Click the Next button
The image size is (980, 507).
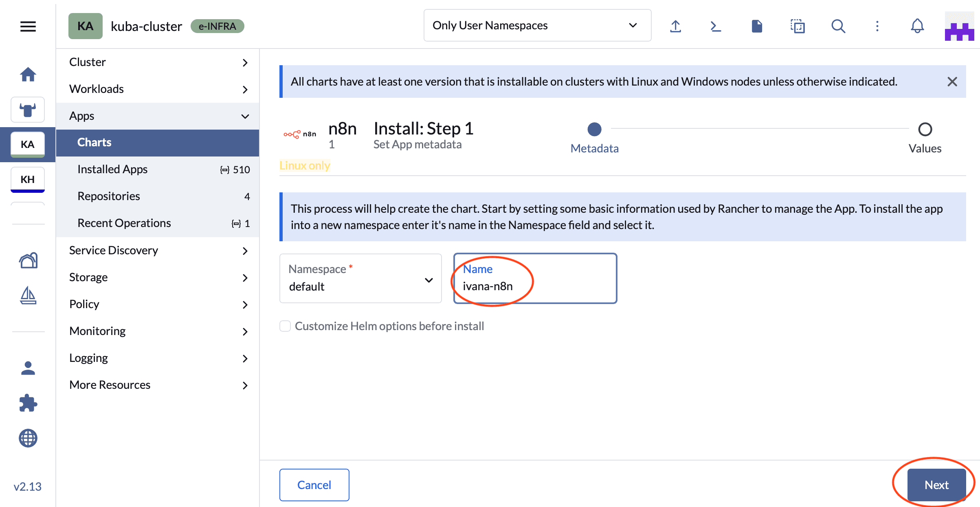936,485
